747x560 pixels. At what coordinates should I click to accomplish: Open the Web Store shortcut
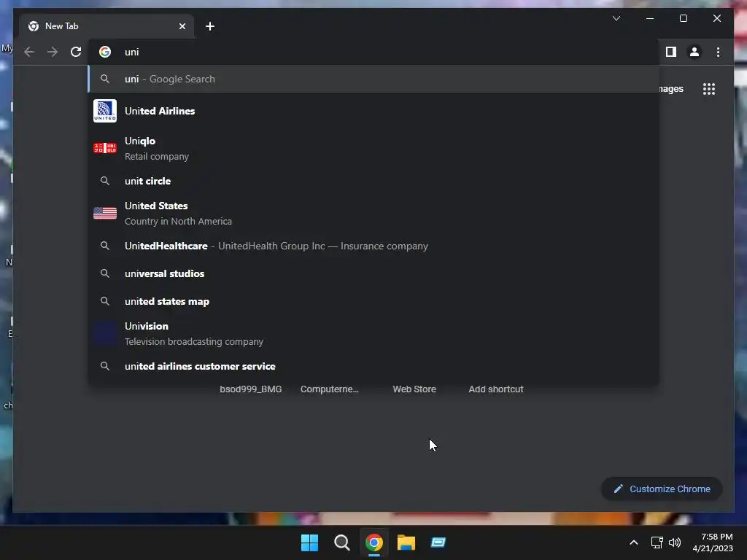[x=414, y=389]
